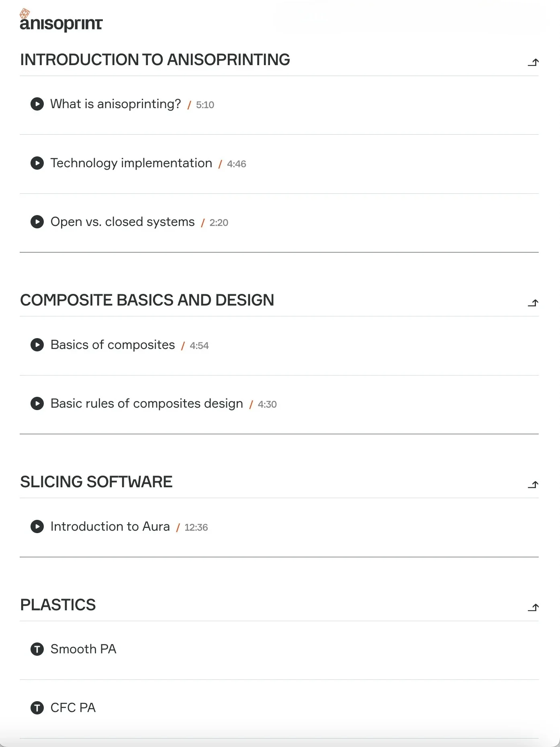The height and width of the screenshot is (747, 560).
Task: Collapse the "INTRODUCTION TO ANISOPRINTING" section
Action: pos(534,62)
